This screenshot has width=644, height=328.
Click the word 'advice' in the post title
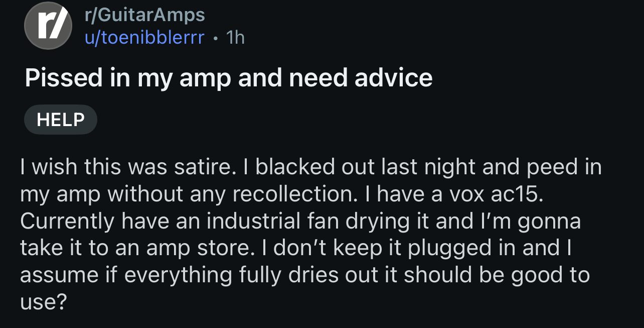click(x=392, y=78)
